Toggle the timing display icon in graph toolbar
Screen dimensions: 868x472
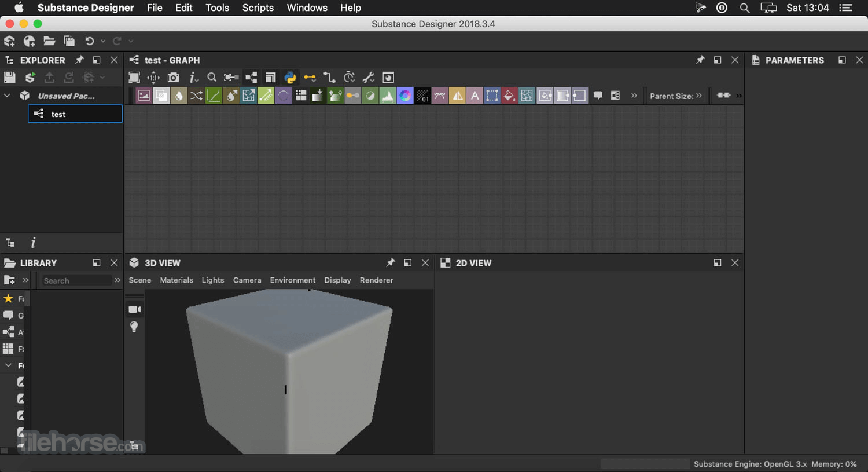[x=349, y=78]
